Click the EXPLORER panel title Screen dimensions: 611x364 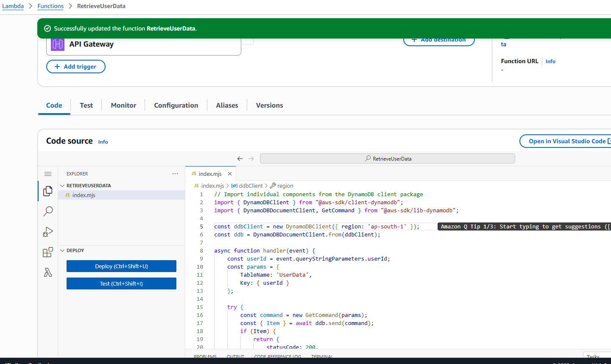pos(77,174)
